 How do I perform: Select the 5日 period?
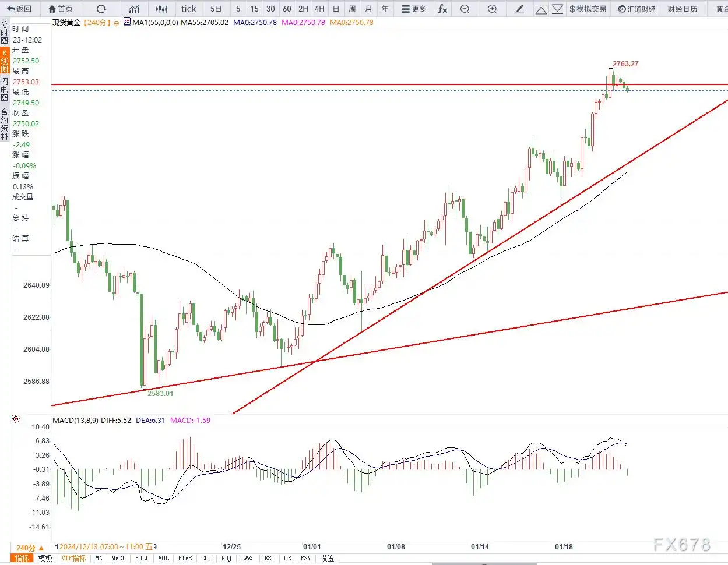pyautogui.click(x=216, y=9)
